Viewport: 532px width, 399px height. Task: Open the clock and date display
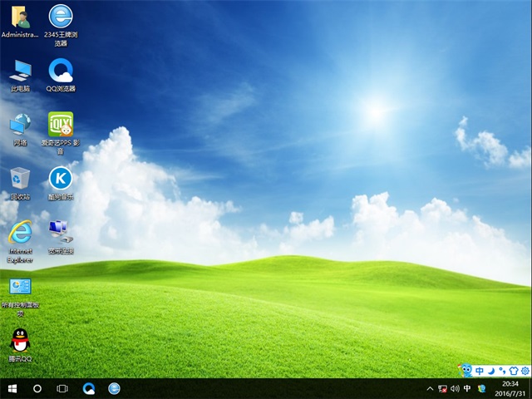(508, 388)
